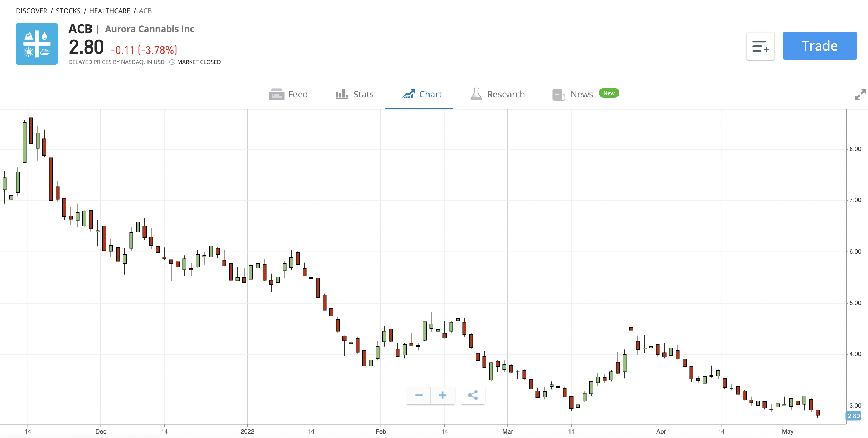
Task: Click the May date axis label
Action: pos(788,431)
